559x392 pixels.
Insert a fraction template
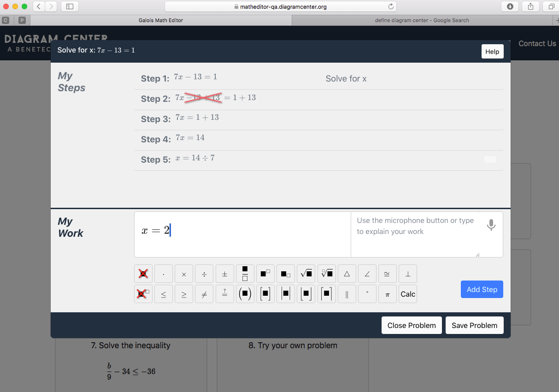245,273
